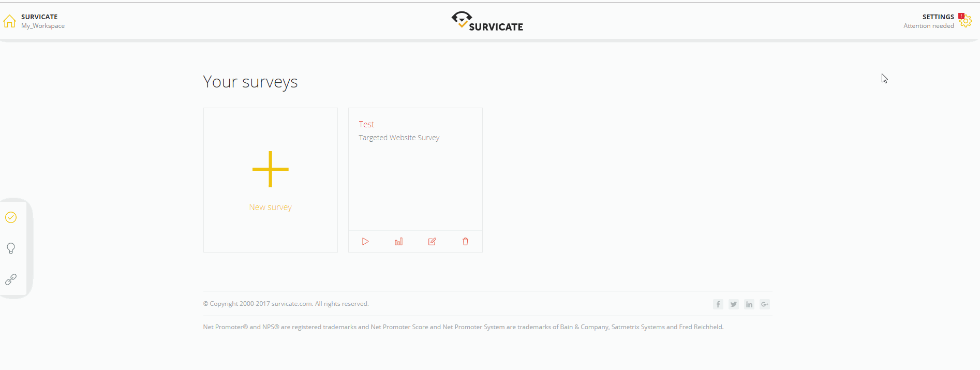Click the home icon in the header
The height and width of the screenshot is (370, 980).
click(x=9, y=21)
